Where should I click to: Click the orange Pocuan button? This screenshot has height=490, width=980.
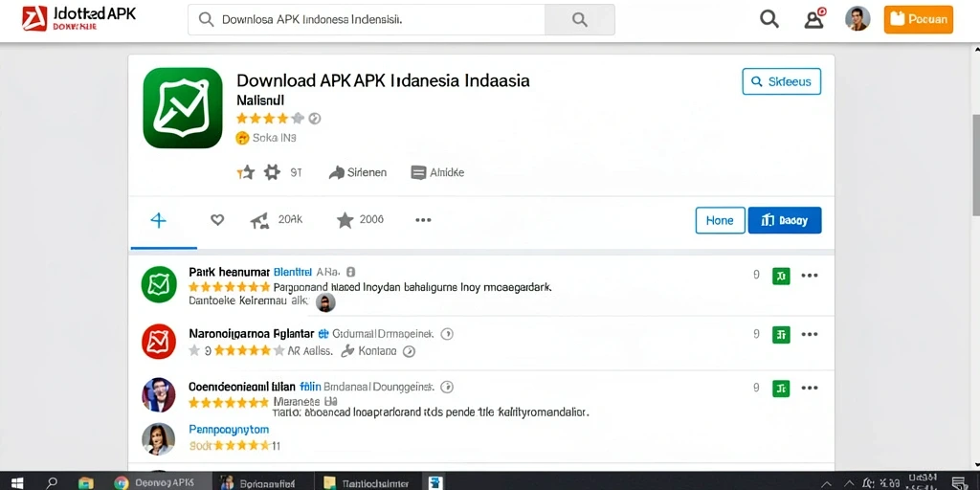coord(918,19)
